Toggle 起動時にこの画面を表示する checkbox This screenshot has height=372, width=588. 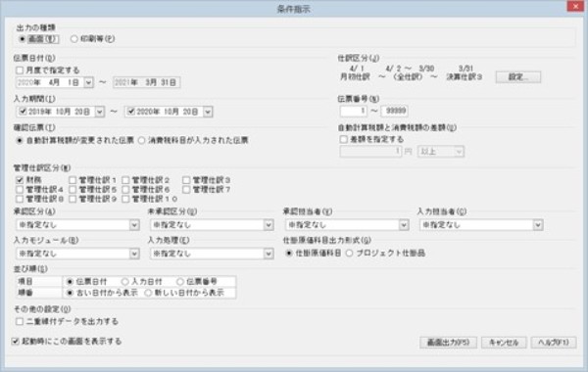[x=16, y=342]
